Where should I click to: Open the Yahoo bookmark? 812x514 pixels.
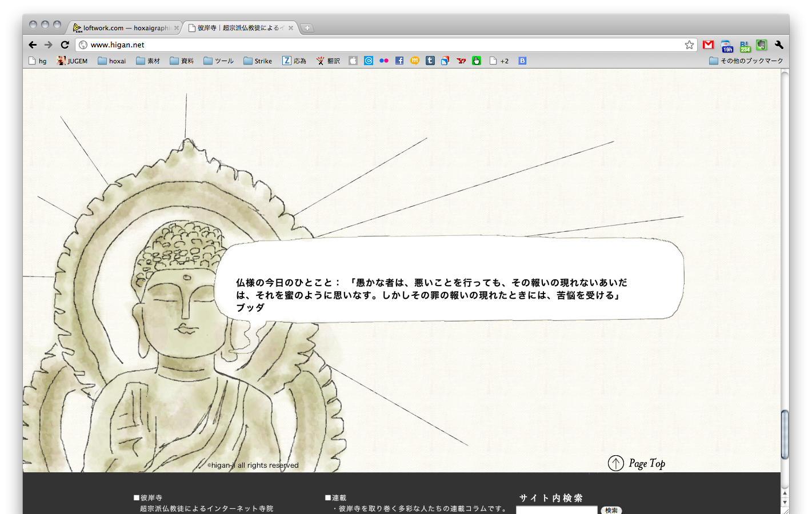461,61
